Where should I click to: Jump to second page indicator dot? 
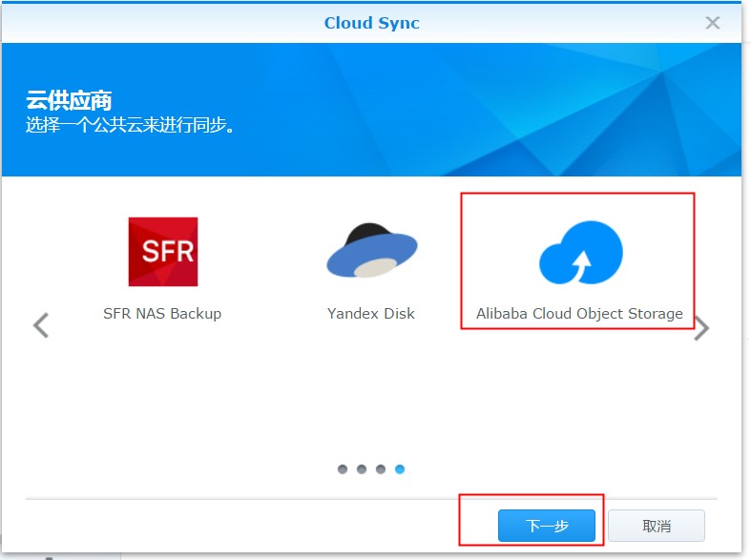coord(362,469)
